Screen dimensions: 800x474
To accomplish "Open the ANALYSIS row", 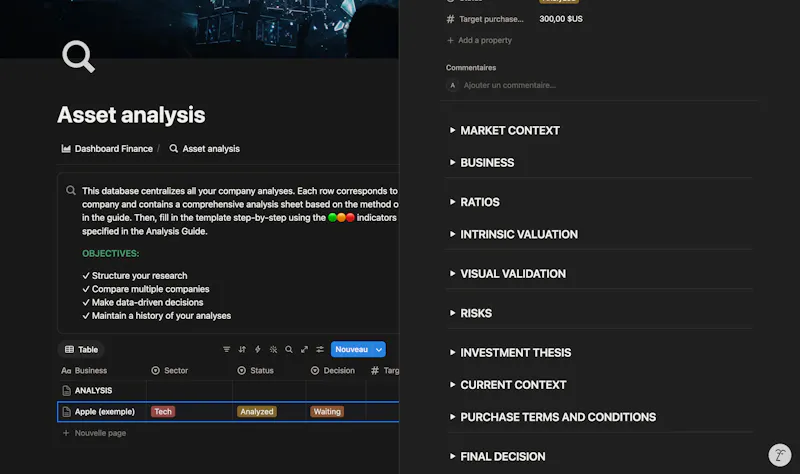I will 93,391.
